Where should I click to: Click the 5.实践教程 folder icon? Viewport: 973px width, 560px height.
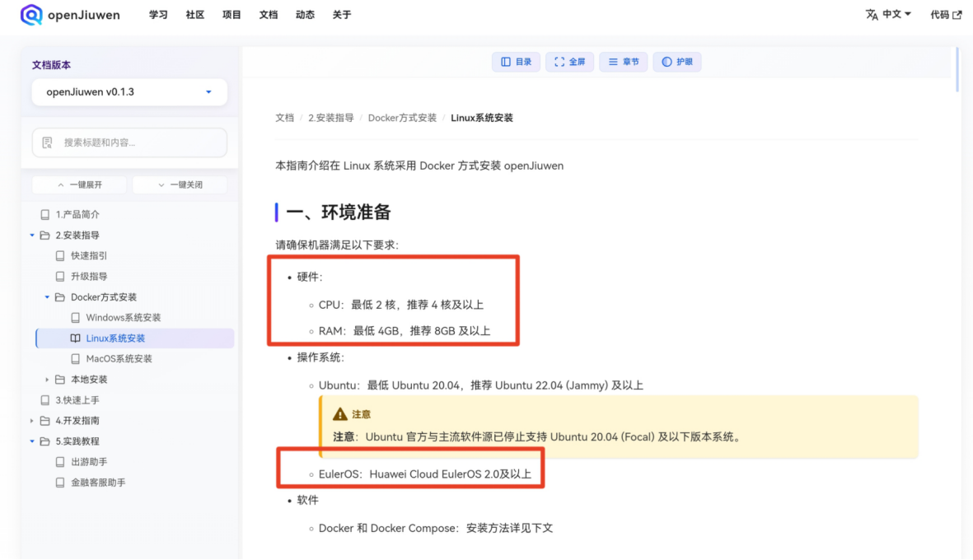pos(44,441)
